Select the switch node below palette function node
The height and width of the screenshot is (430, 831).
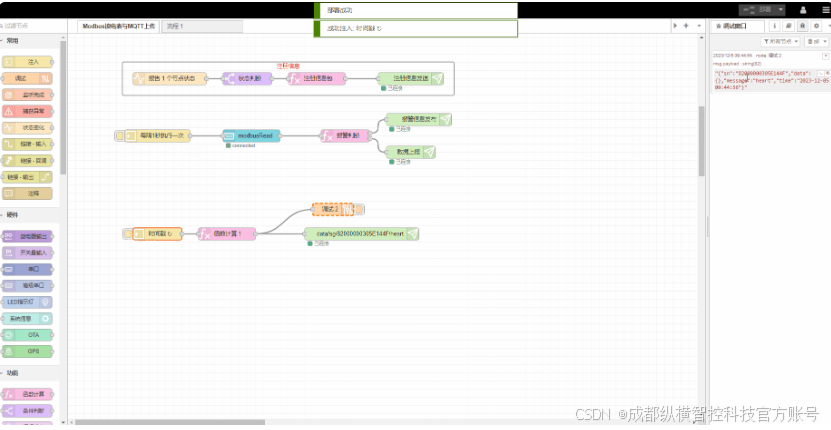tap(28, 411)
